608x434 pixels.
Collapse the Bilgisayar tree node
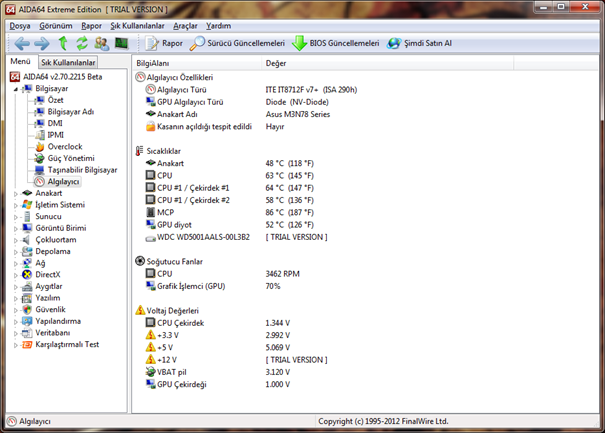pos(15,89)
